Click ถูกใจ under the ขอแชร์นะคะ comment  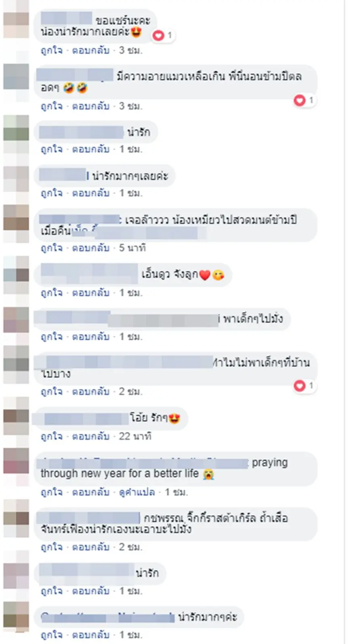point(52,50)
